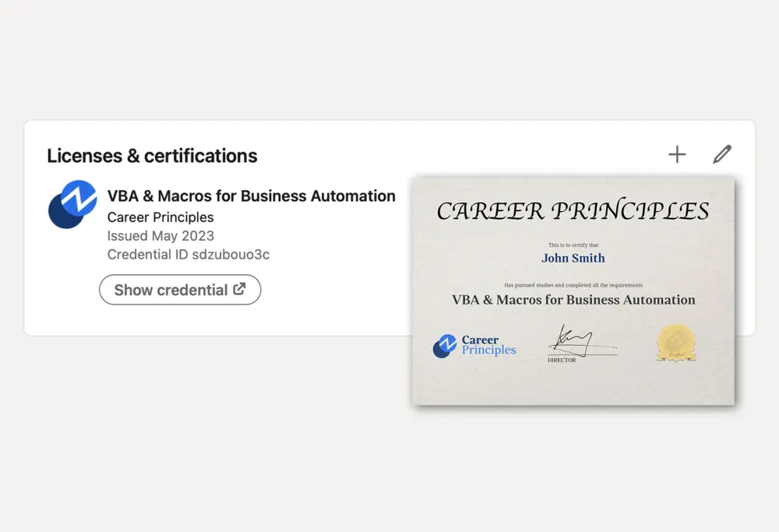Screen dimensions: 779x532
Task: Click the director's signature on the certificate
Action: [582, 341]
